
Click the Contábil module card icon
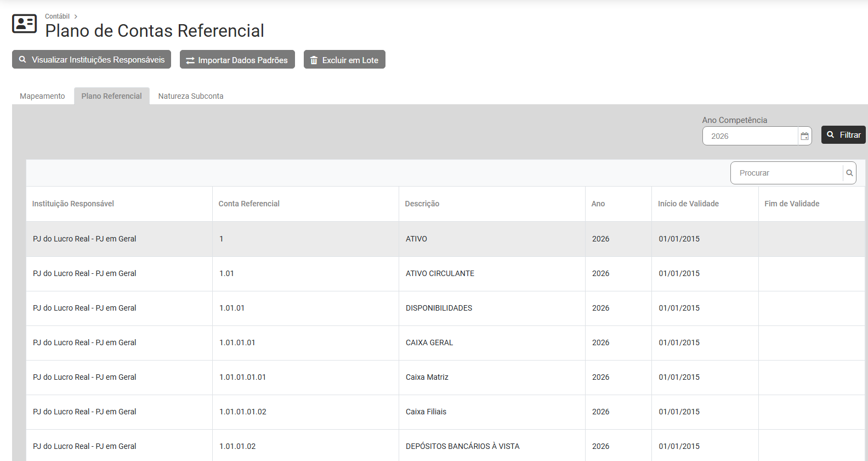(x=24, y=24)
